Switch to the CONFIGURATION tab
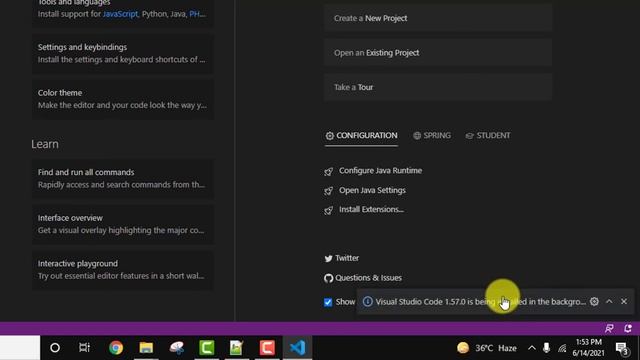This screenshot has width=640, height=360. pos(361,136)
